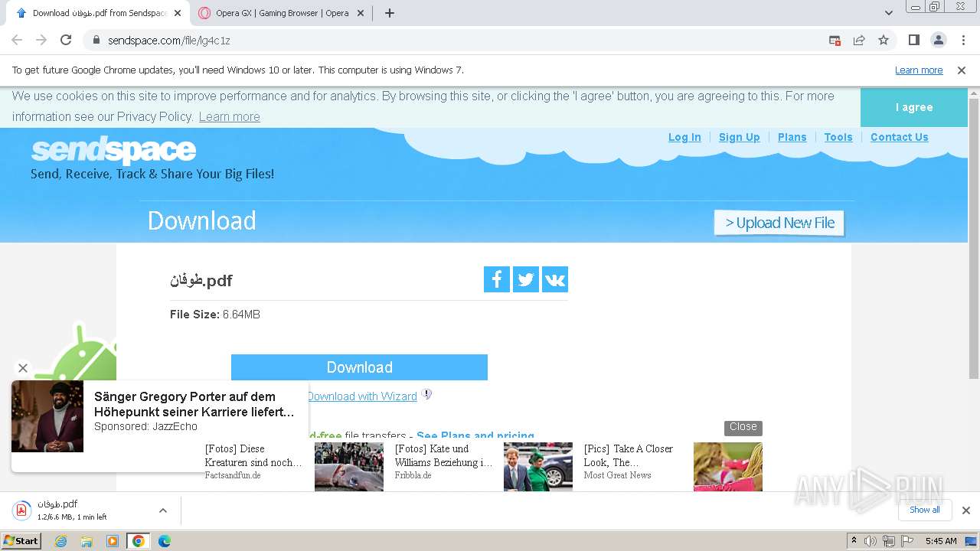Share file on Facebook
This screenshot has height=551, width=980.
click(x=497, y=279)
